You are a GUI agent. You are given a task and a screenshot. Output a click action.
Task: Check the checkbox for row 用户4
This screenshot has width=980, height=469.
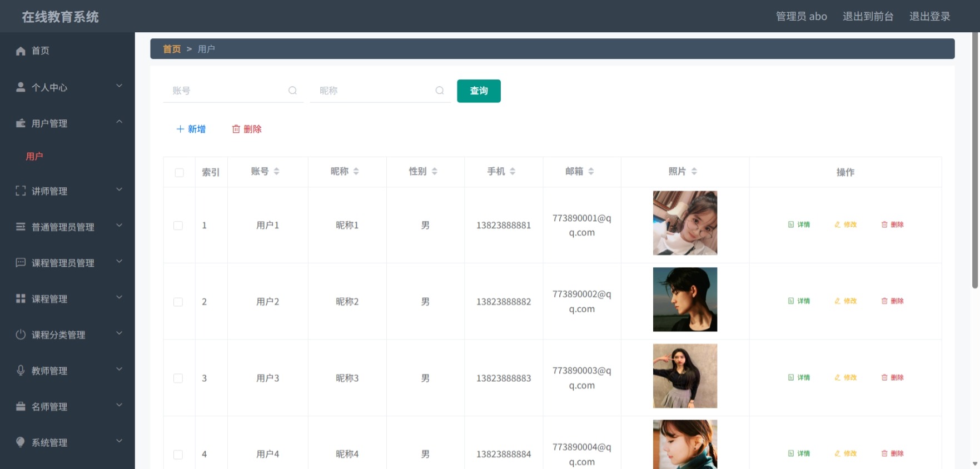click(178, 455)
